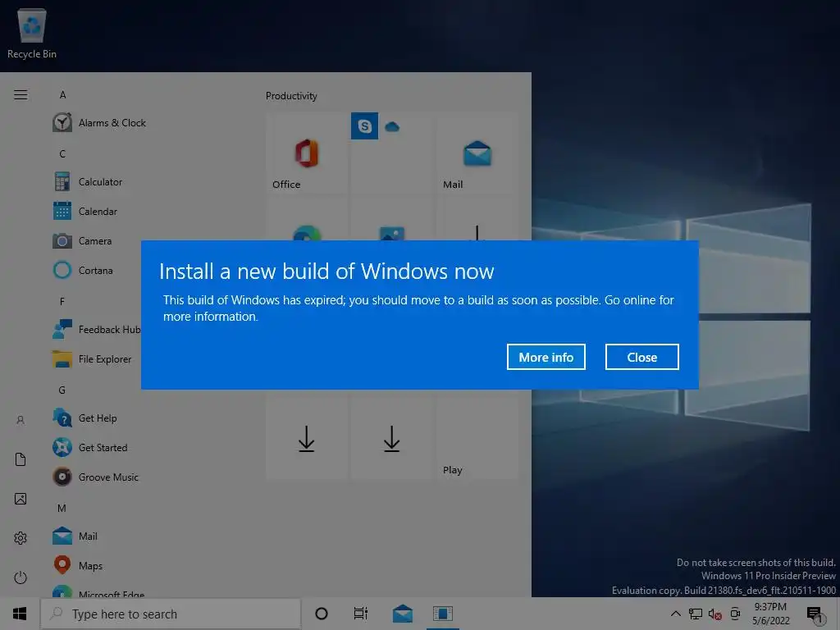Open Pictures icon in Start sidebar
Screen dimensions: 840x630
21,499
